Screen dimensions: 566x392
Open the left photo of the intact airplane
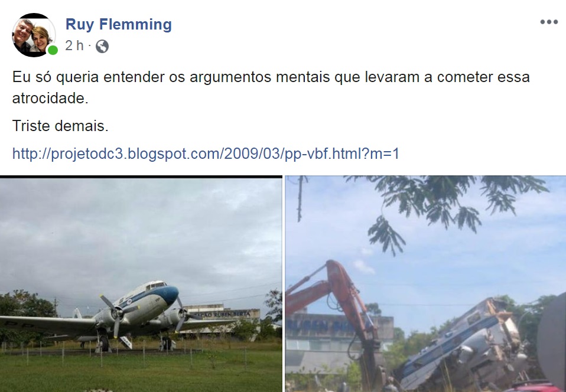(141, 284)
